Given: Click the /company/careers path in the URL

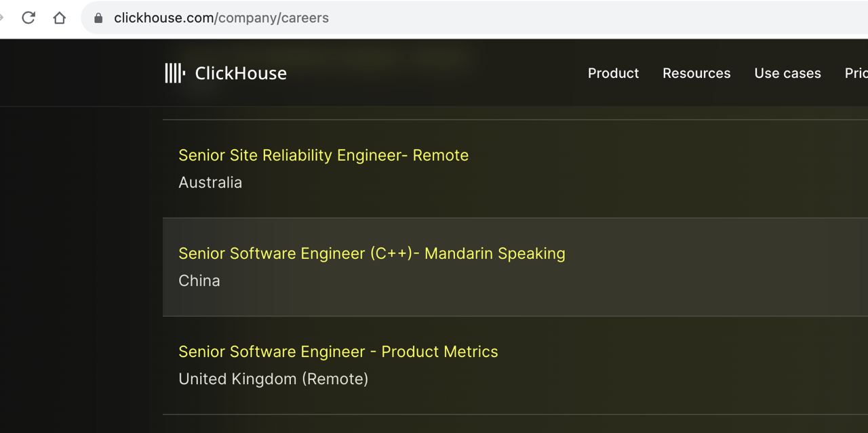Looking at the screenshot, I should click(271, 18).
